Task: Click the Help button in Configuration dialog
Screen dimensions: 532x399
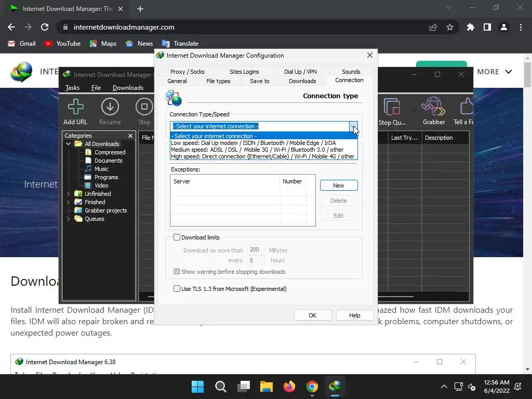Action: pyautogui.click(x=354, y=315)
